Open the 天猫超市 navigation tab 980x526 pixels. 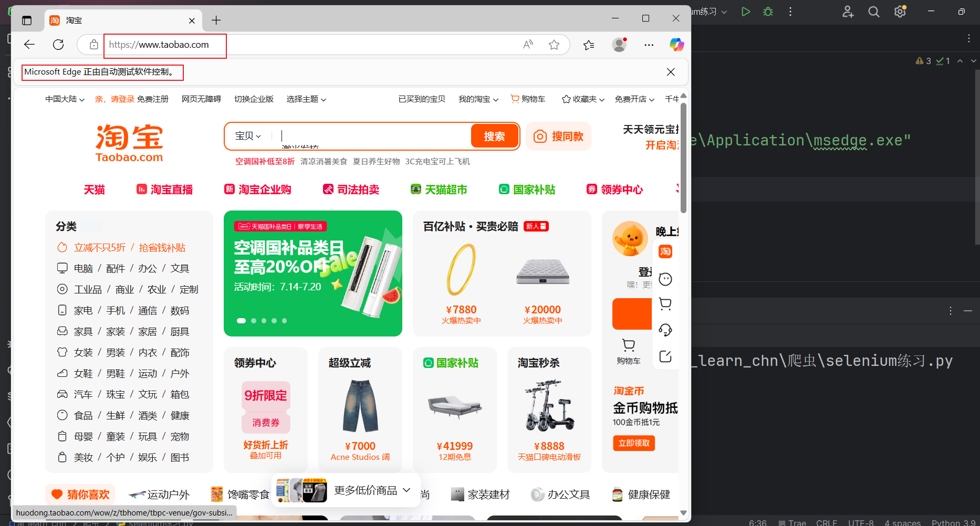coord(439,190)
